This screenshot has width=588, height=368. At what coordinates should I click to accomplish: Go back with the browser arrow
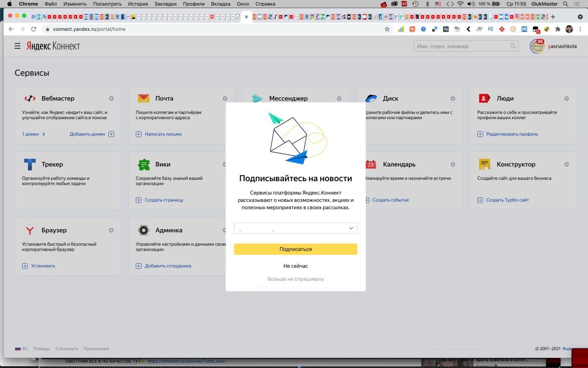[x=11, y=29]
